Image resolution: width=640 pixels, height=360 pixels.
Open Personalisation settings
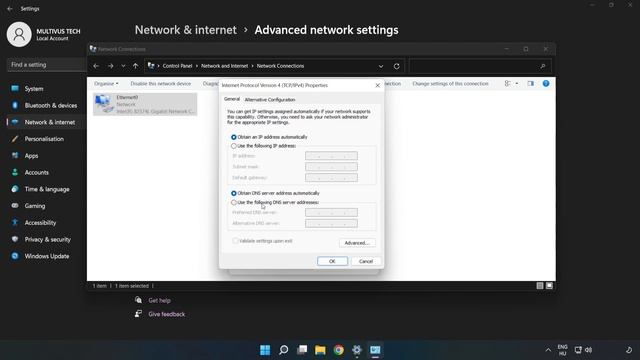click(x=45, y=139)
